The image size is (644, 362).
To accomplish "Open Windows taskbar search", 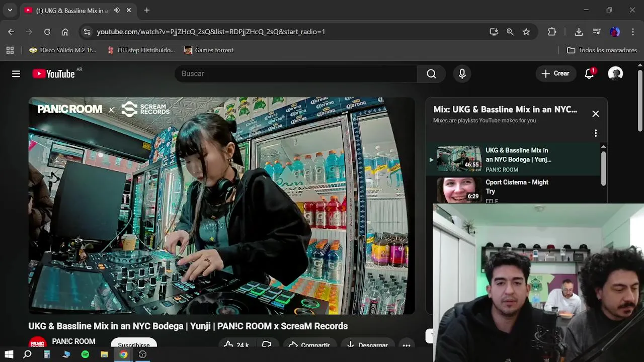I will tap(28, 354).
